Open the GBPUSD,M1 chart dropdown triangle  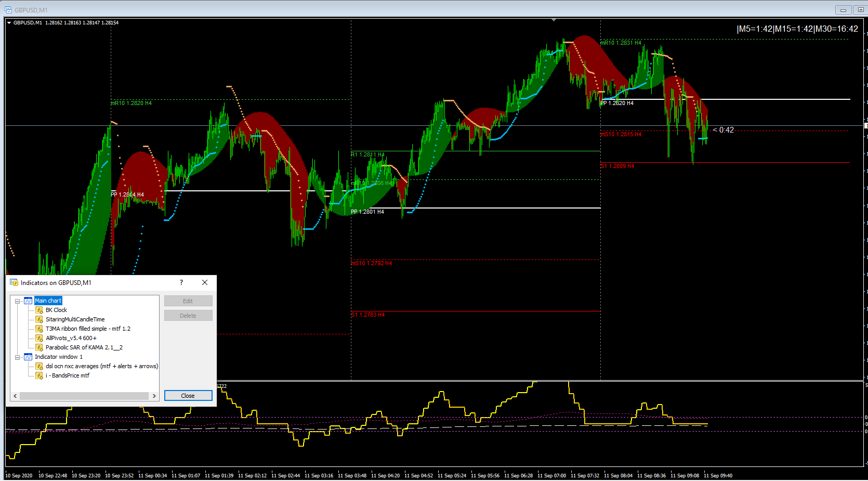point(9,23)
